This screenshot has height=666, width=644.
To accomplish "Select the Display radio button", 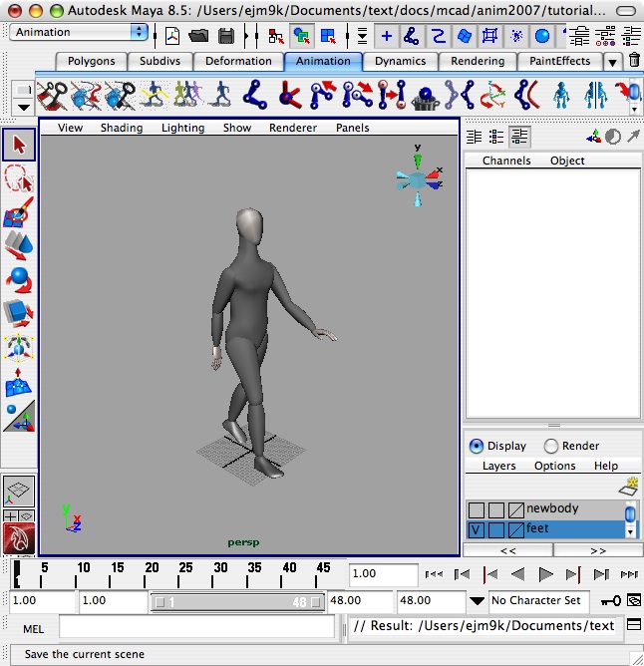I will tap(477, 446).
